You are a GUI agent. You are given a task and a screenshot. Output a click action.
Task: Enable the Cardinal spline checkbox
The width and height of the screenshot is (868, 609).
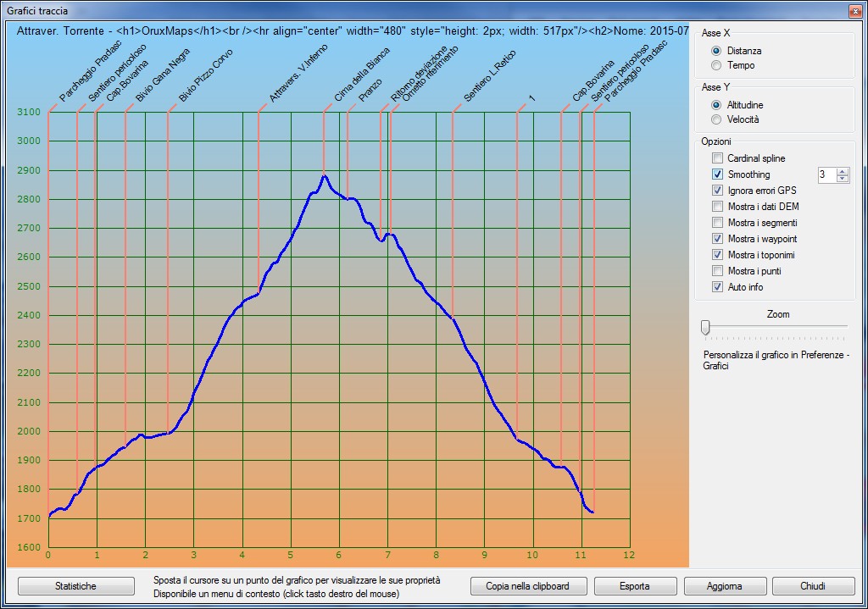(x=718, y=158)
